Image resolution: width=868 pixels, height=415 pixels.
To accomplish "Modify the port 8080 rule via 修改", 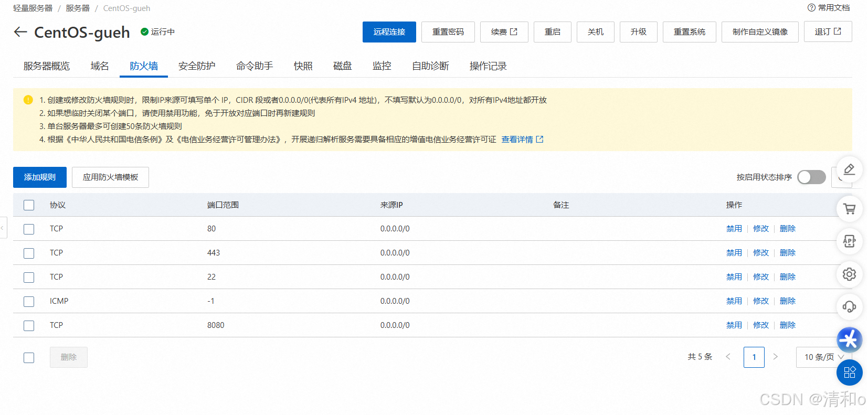I will 761,325.
